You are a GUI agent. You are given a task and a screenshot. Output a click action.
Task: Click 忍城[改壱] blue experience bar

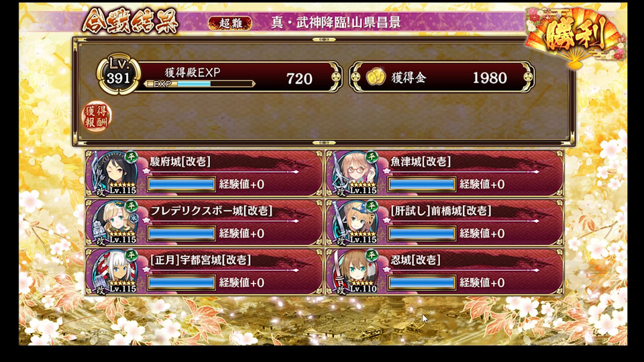[422, 282]
